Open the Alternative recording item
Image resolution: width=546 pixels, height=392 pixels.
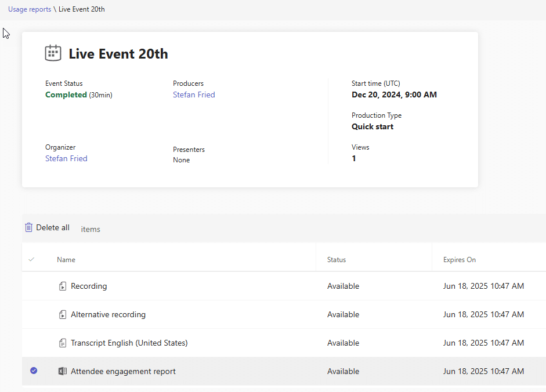108,315
